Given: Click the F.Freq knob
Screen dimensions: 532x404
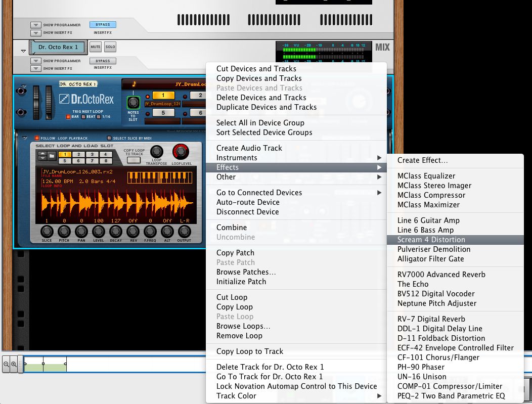Looking at the screenshot, I should (x=150, y=232).
